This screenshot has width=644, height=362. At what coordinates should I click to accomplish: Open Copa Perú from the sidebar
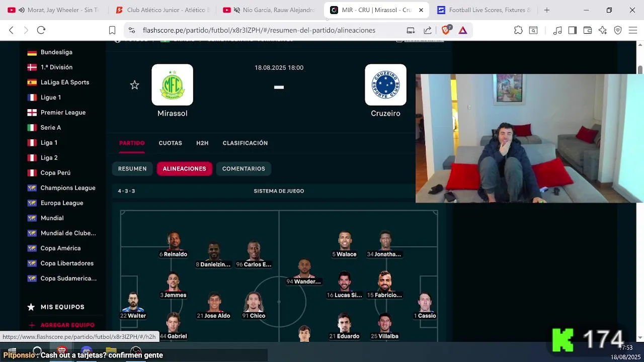click(x=55, y=173)
